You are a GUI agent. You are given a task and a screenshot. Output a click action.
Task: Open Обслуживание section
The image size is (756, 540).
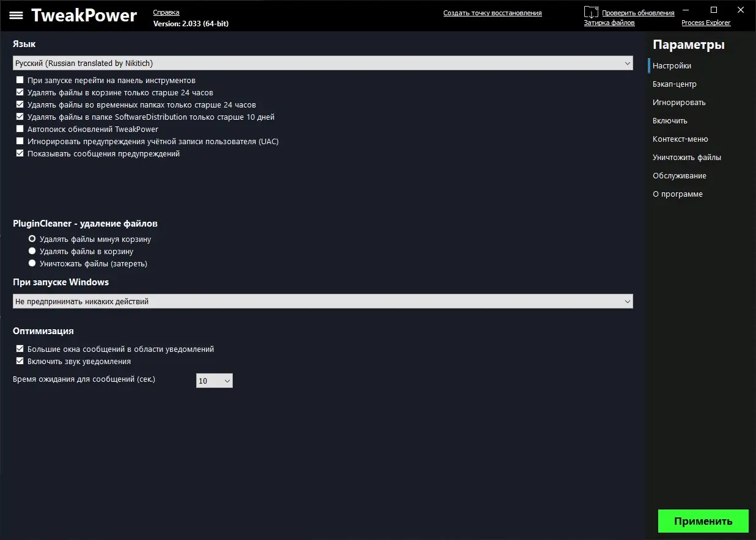click(680, 175)
